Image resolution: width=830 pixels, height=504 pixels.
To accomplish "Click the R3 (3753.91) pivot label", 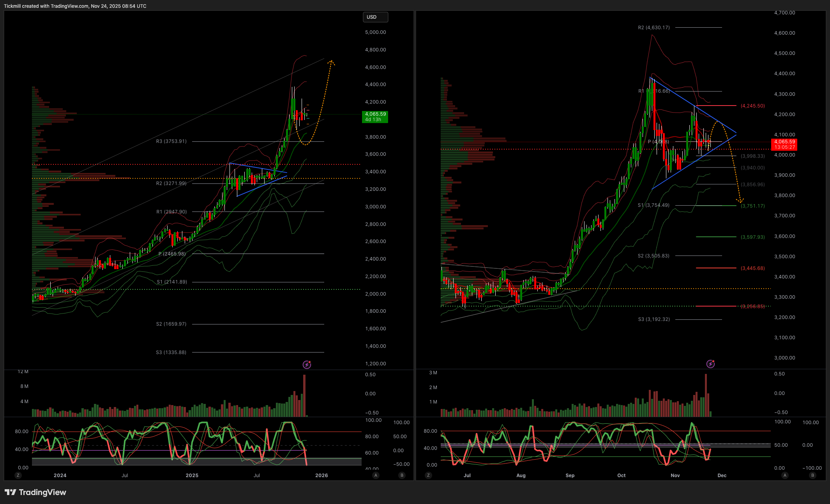I will [171, 141].
